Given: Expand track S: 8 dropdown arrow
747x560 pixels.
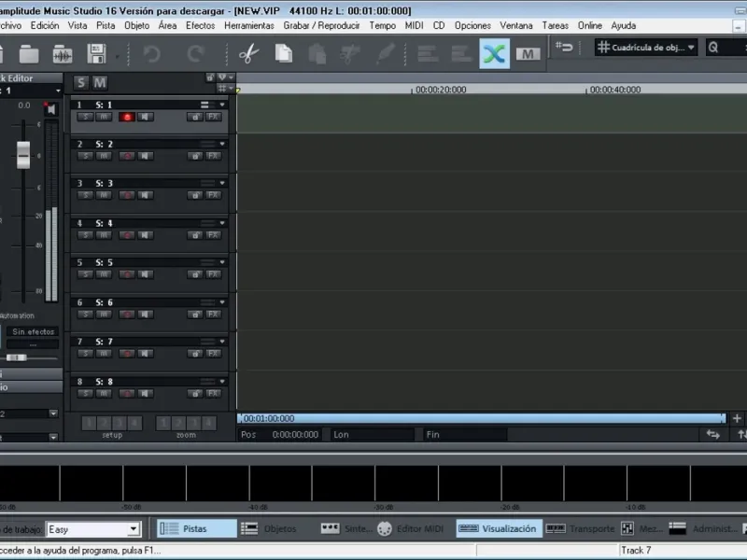Looking at the screenshot, I should tap(222, 382).
